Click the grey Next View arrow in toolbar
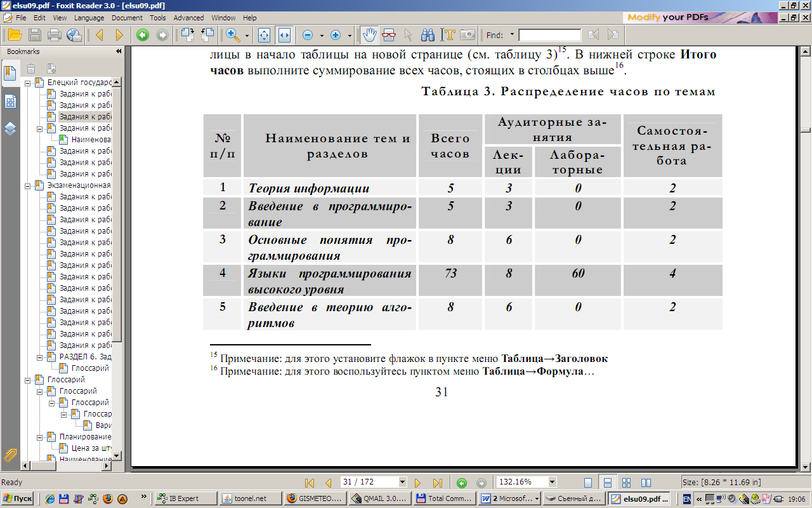This screenshot has height=508, width=812. tap(162, 35)
